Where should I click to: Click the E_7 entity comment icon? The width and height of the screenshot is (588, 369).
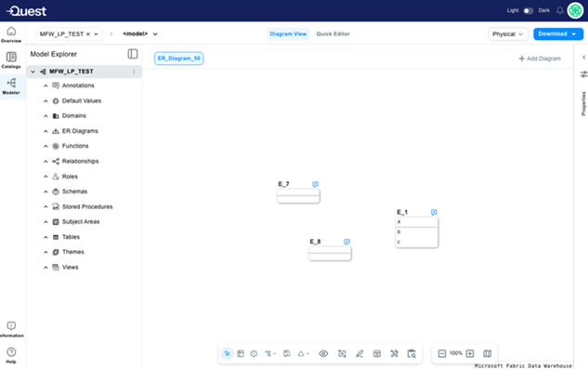(x=316, y=184)
